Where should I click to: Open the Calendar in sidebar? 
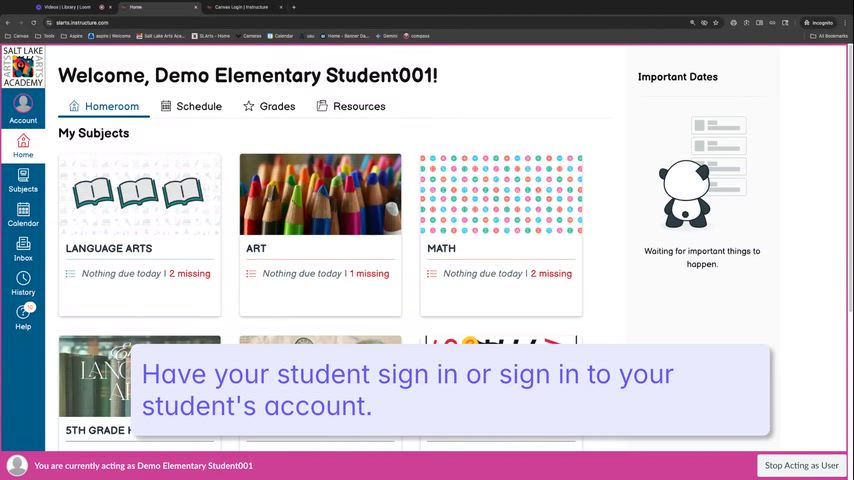23,214
